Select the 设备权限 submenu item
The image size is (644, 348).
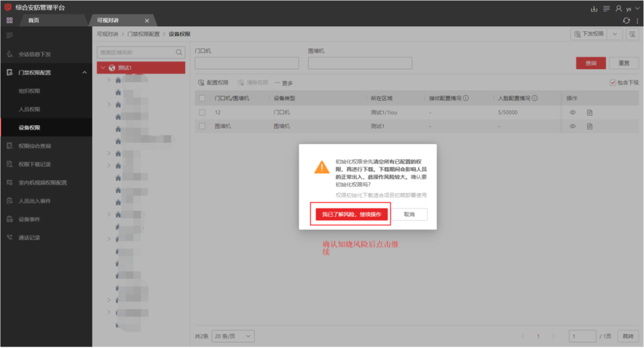point(47,128)
